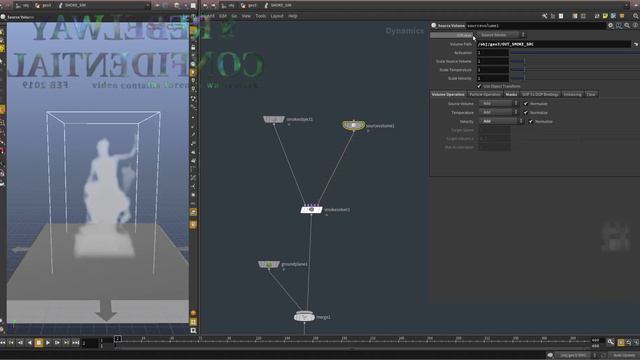Jump to last frame in playbar

point(76,343)
